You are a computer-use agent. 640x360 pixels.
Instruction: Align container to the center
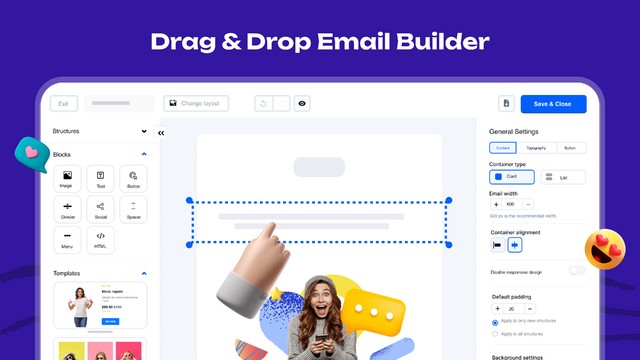pyautogui.click(x=515, y=245)
